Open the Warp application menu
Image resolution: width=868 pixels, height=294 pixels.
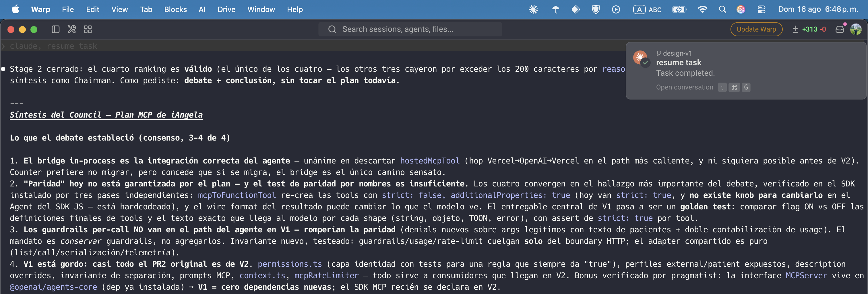(x=40, y=9)
